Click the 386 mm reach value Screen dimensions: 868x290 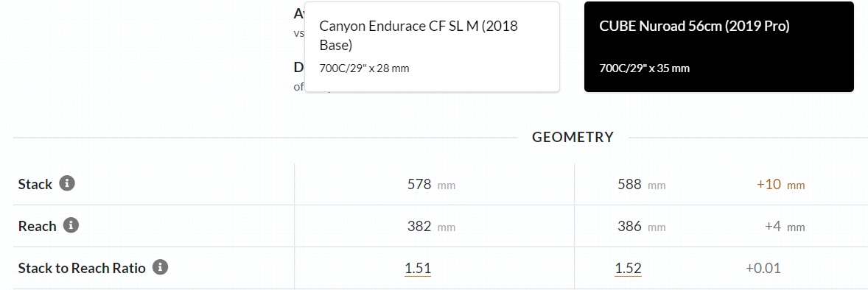pos(642,227)
